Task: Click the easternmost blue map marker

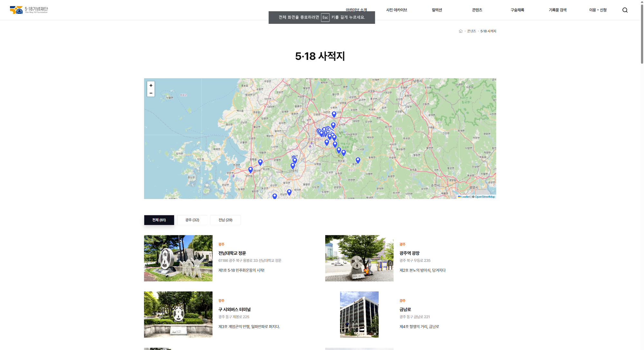Action: point(358,160)
